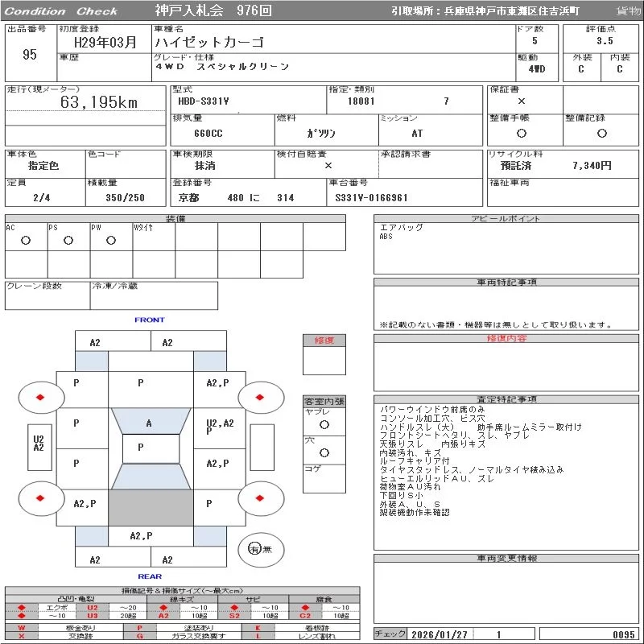Click the A2 scratch legend symbol

pos(163,616)
